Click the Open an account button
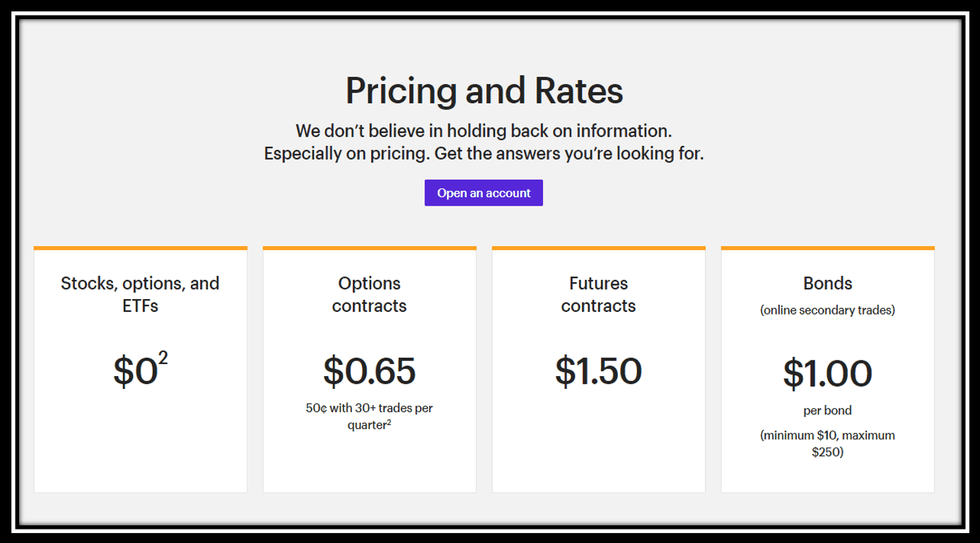 pos(484,193)
